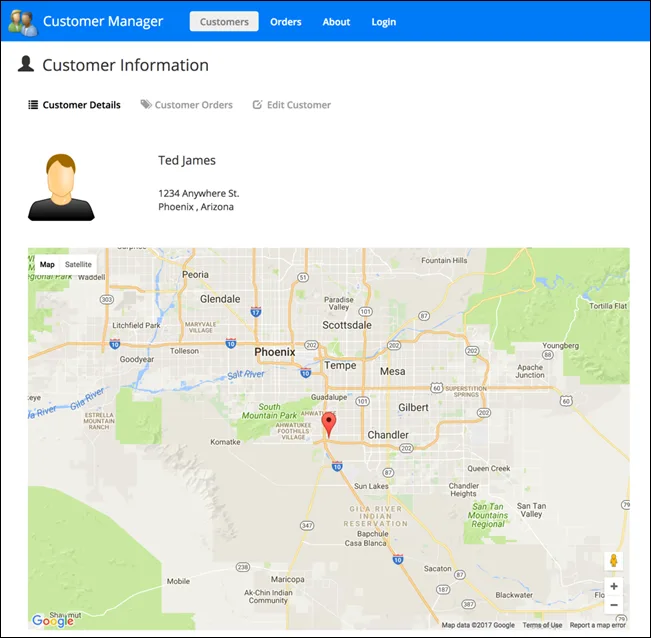
Task: Click the person icon beside Customer Information
Action: (x=26, y=64)
